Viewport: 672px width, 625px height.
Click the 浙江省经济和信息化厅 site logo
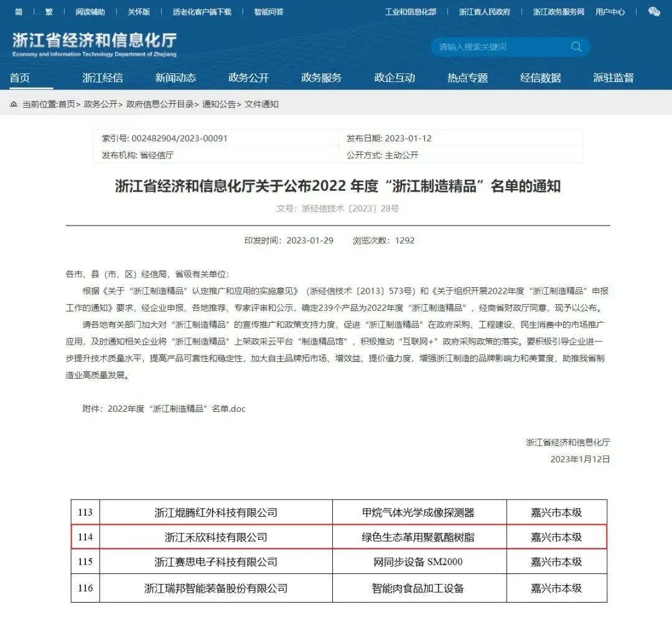click(x=95, y=44)
